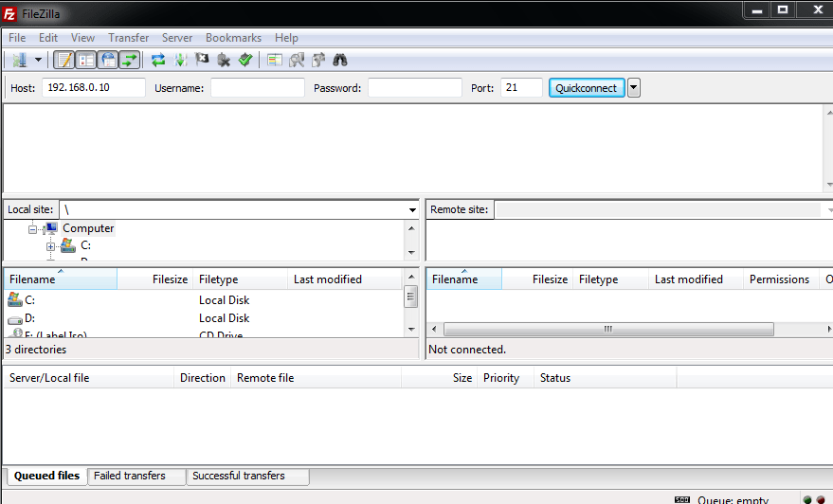Click the D: drive icon in file list
Viewport: 833px width, 504px height.
(15, 319)
